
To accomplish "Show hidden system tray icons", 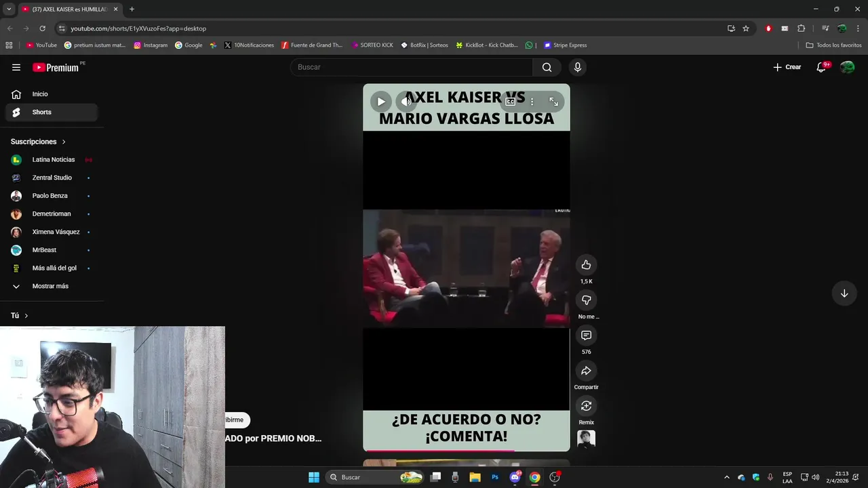I will click(x=727, y=477).
